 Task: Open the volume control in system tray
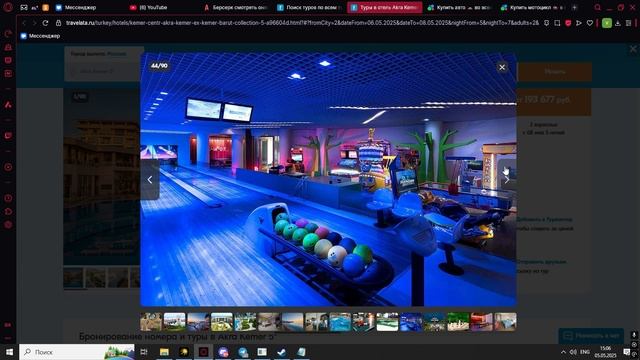[573, 352]
